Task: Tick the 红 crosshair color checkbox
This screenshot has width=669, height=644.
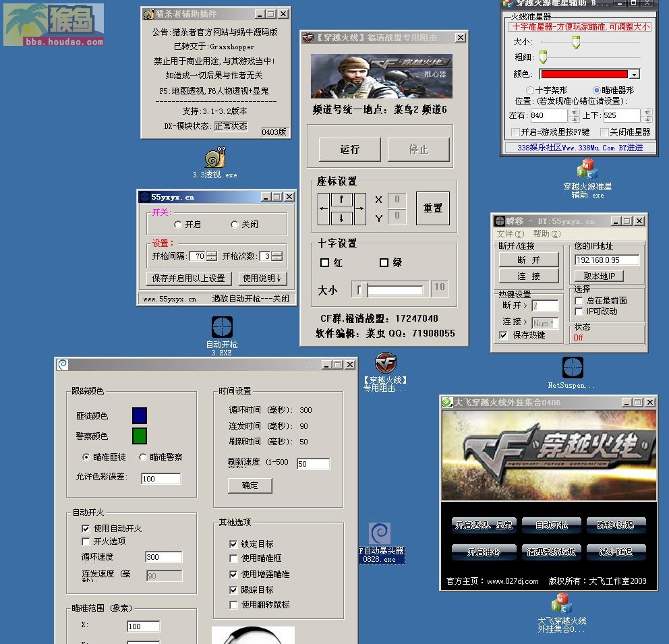Action: 324,262
